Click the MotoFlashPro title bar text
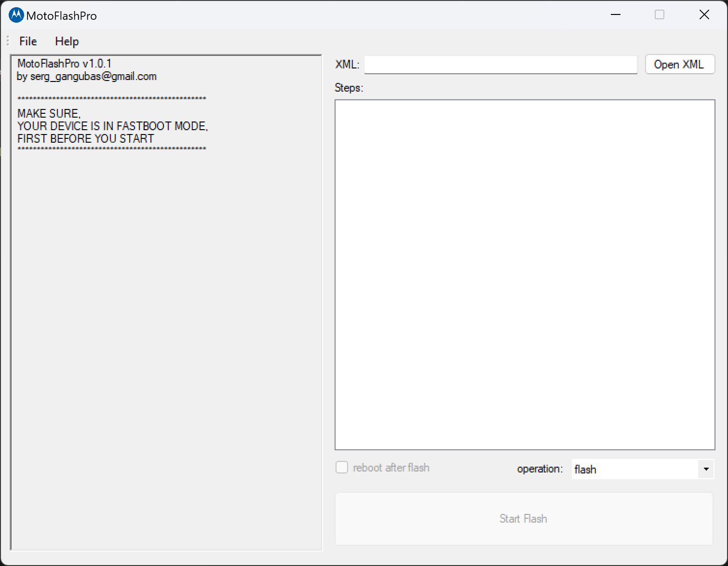728x566 pixels. [62, 16]
